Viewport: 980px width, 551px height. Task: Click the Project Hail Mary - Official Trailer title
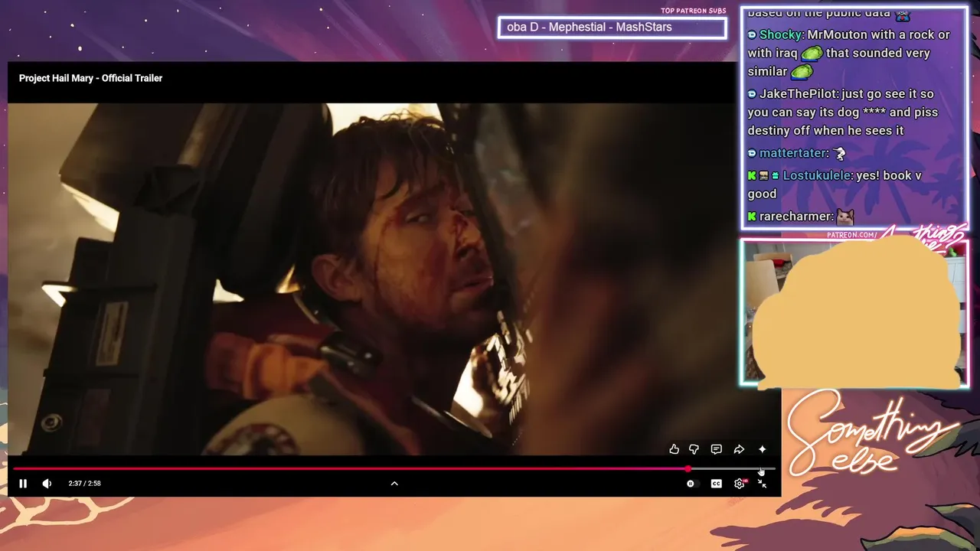(90, 78)
